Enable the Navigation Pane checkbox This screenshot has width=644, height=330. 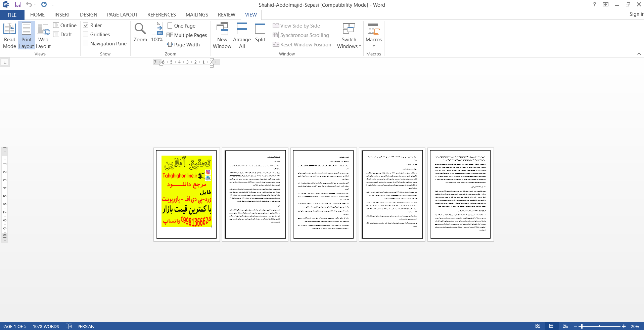(x=86, y=44)
